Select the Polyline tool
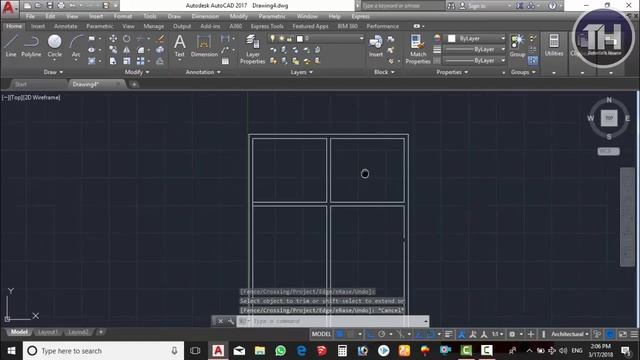The image size is (640, 360). 31,45
